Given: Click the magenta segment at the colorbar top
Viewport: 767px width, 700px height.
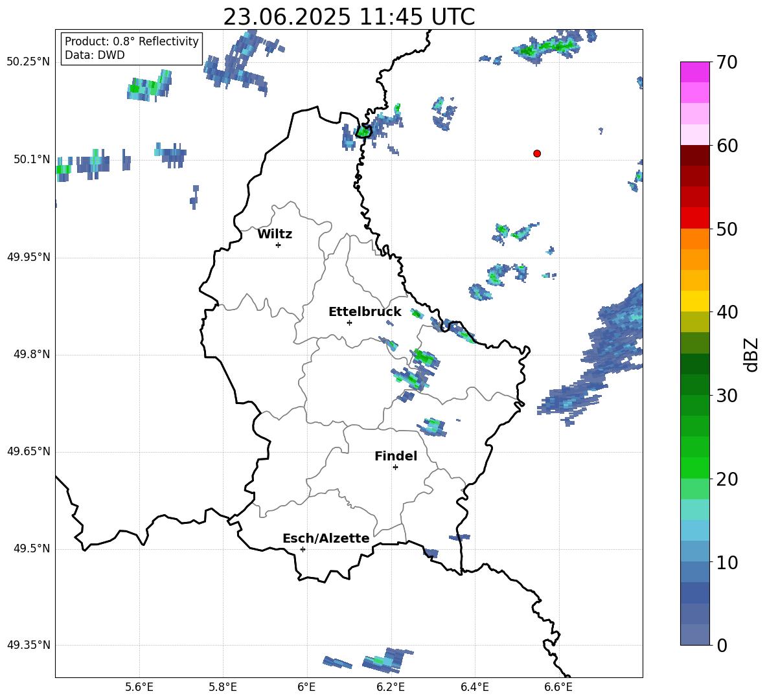Looking at the screenshot, I should [x=694, y=72].
